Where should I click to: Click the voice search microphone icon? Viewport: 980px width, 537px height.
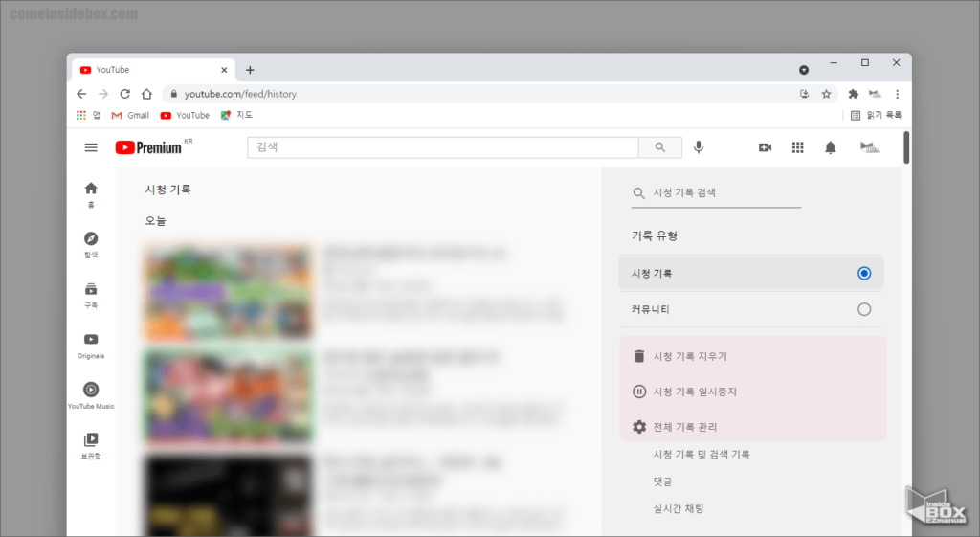point(699,147)
